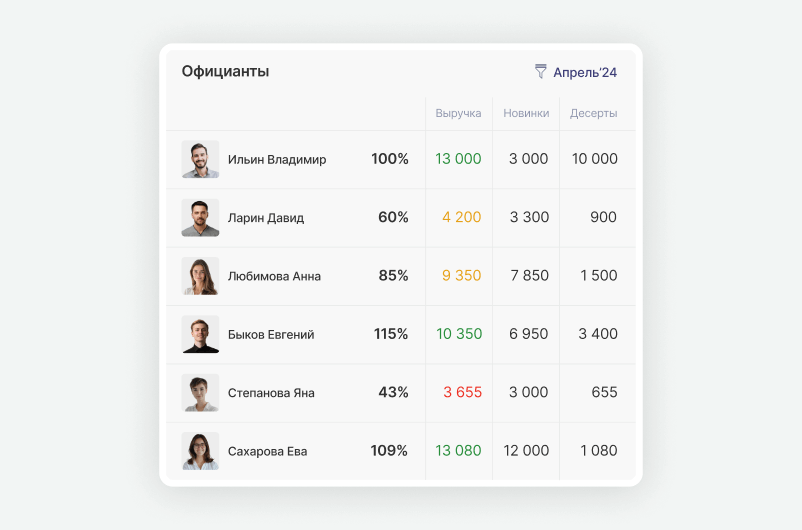Click the red 3 655 revenue value
This screenshot has height=530, width=802.
[x=462, y=393]
